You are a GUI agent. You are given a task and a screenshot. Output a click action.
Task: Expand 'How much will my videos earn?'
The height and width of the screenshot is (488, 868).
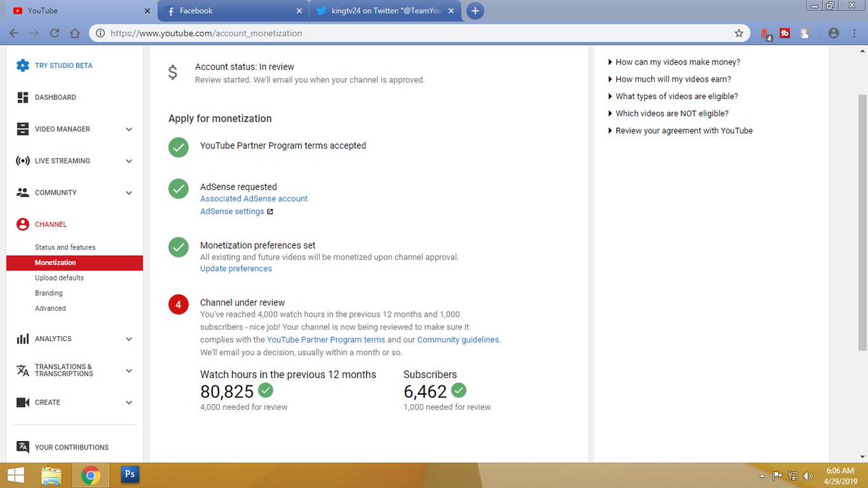[x=670, y=80]
